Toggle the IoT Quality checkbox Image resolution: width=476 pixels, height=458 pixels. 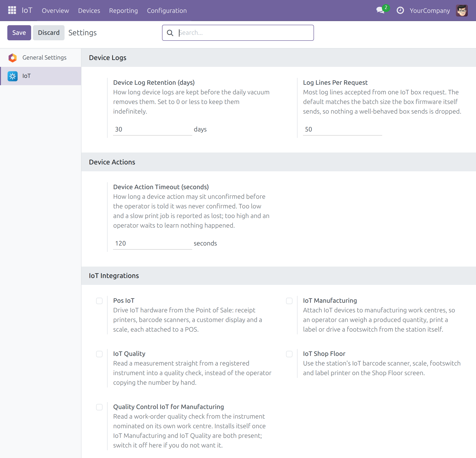(x=99, y=354)
